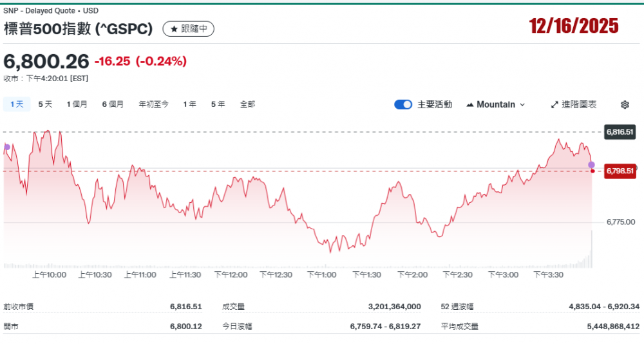
Task: Select 年初至今 year-to-date range
Action: coord(153,104)
